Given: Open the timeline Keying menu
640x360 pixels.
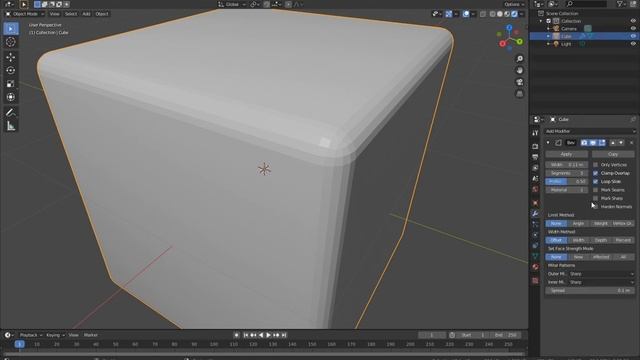Looking at the screenshot, I should 55,335.
